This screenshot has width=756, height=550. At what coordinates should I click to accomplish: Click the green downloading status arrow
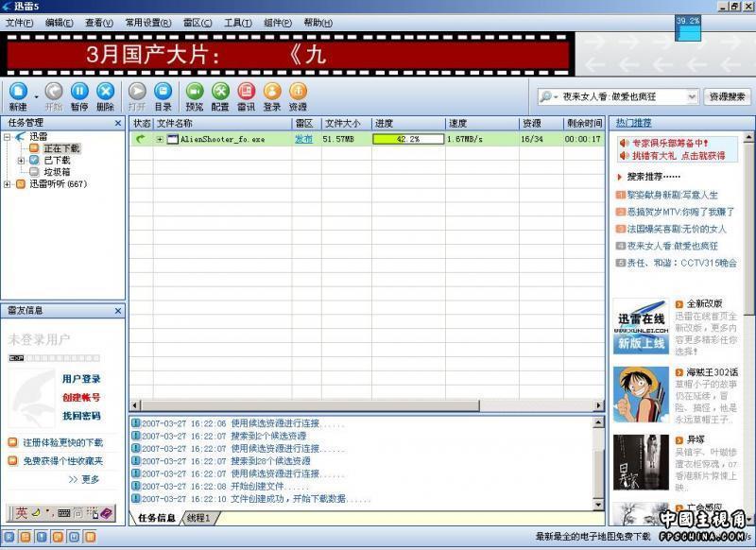[x=140, y=139]
